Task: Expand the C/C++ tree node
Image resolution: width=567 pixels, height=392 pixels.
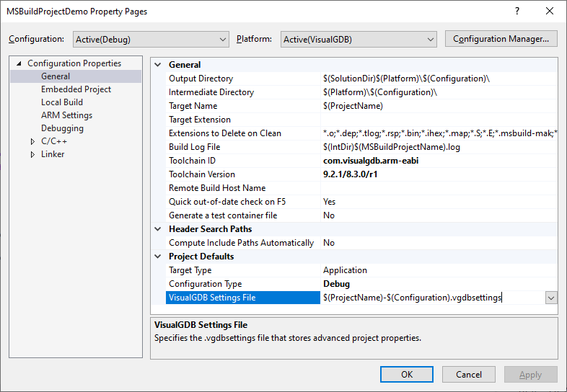Action: (x=32, y=141)
